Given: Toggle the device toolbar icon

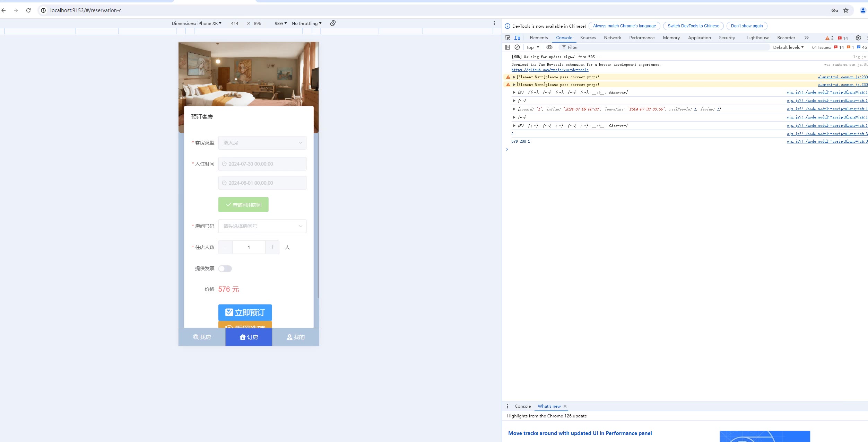Looking at the screenshot, I should [x=517, y=38].
